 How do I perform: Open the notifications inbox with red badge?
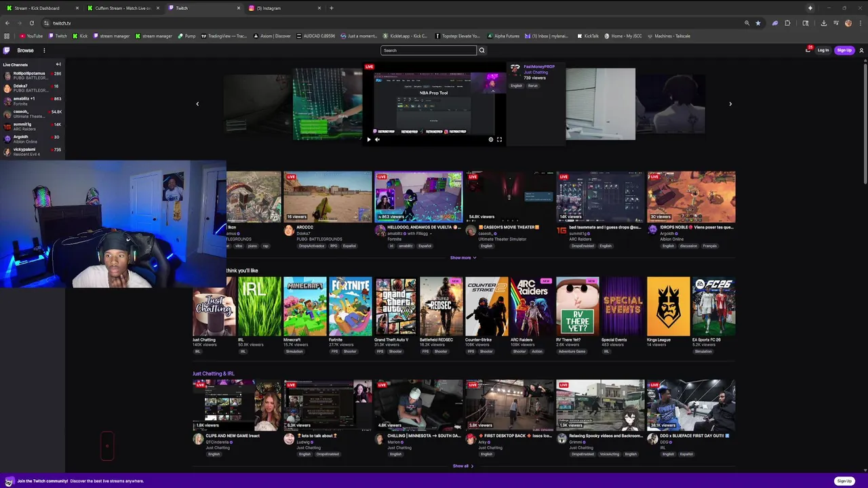click(808, 50)
